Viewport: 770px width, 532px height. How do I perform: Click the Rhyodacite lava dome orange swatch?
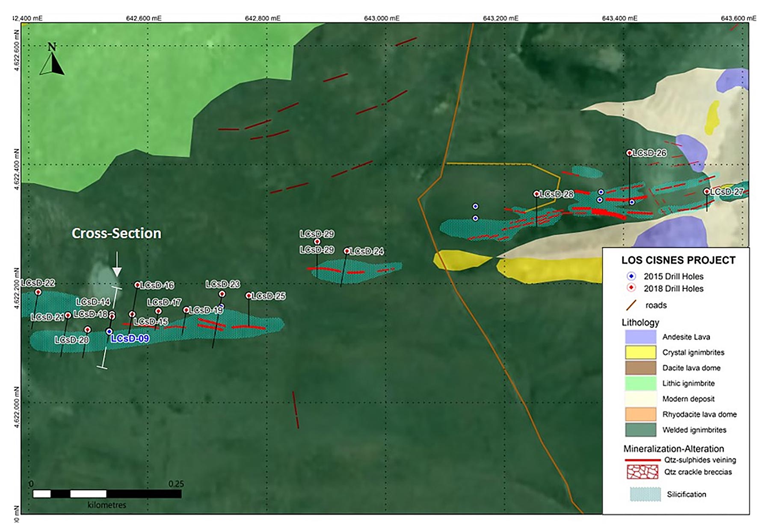[x=640, y=414]
